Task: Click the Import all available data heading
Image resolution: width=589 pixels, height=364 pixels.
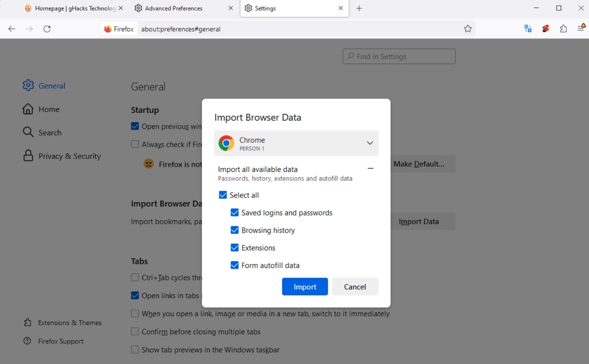Action: (x=258, y=169)
